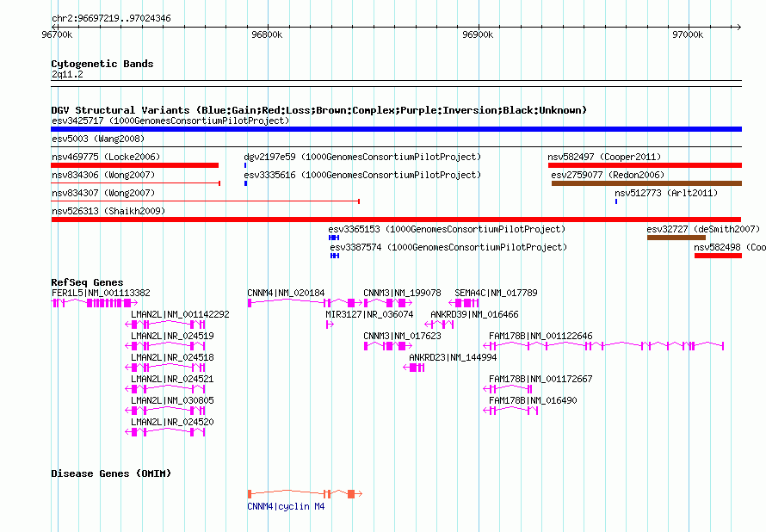The image size is (766, 532).
Task: Open nsv582498 variant label
Action: pos(730,247)
